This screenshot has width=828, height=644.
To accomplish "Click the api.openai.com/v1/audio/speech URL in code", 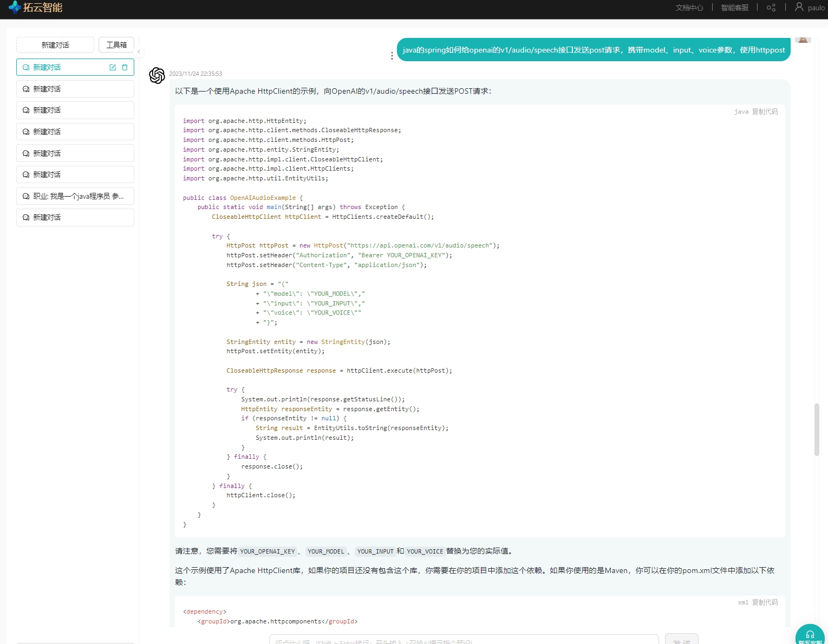I will tap(420, 246).
